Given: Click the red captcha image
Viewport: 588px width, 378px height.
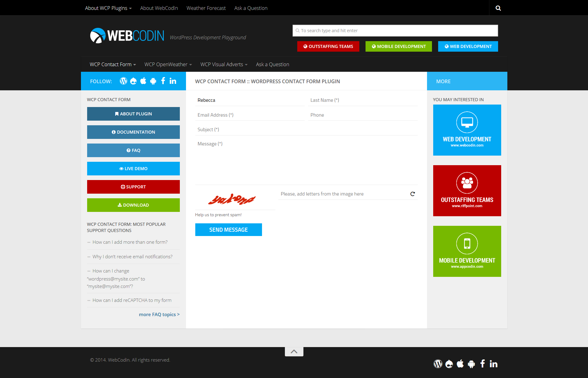Looking at the screenshot, I should (232, 199).
